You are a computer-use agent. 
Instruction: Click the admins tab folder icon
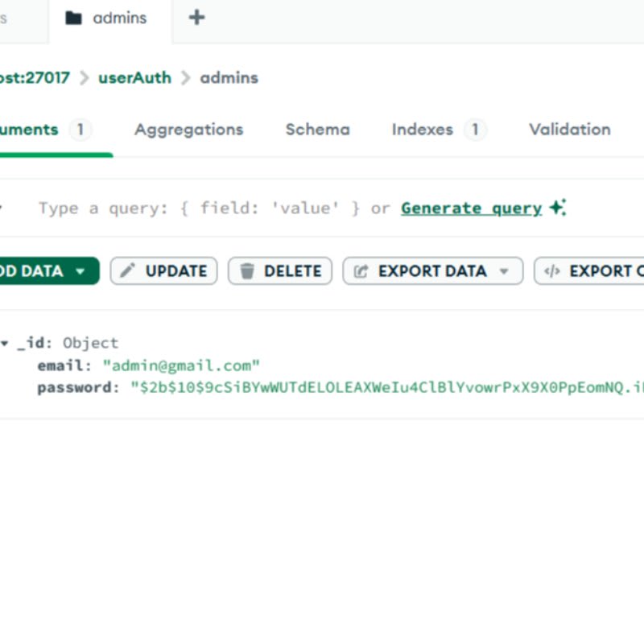click(74, 18)
